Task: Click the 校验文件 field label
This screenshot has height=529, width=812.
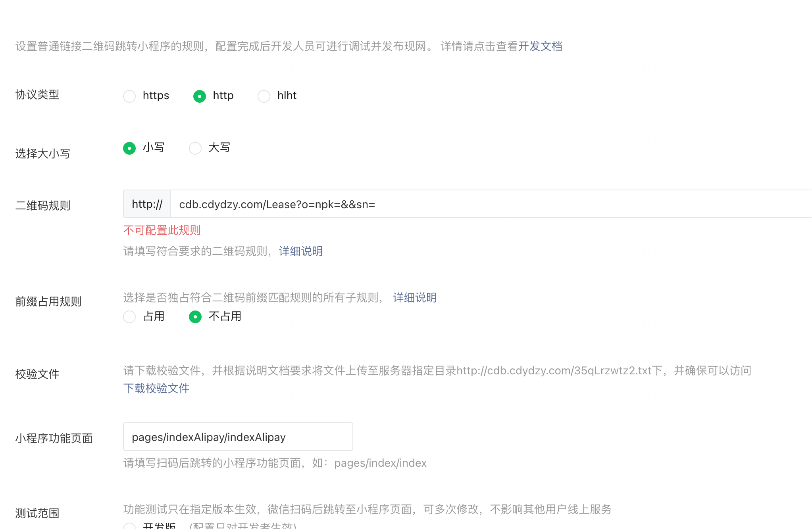Action: click(37, 374)
